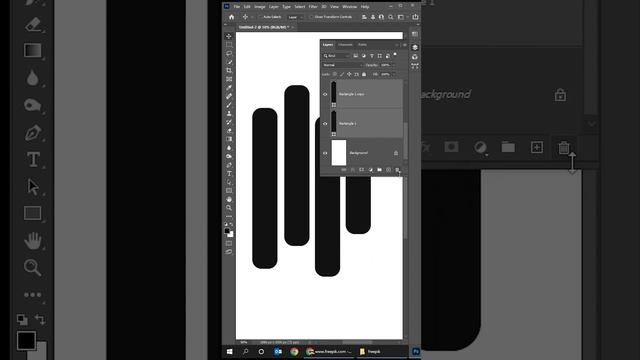640x360 pixels.
Task: Select the Eyedropper tool
Action: [x=229, y=87]
